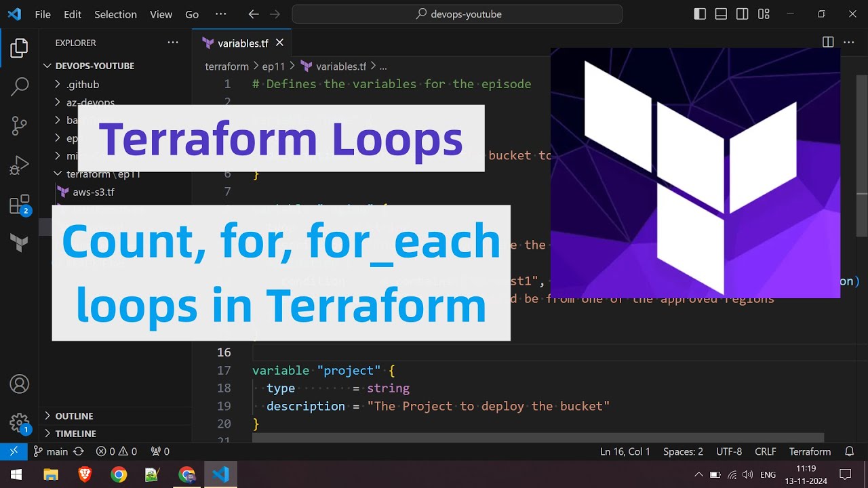
Task: Click the synchronize changes icon beside main
Action: (x=79, y=451)
